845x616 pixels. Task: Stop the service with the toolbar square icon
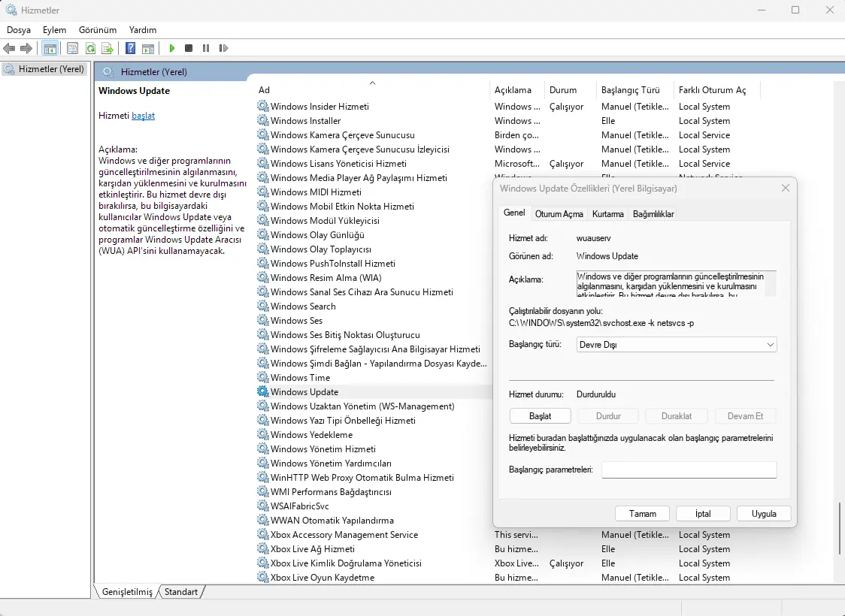pos(189,49)
